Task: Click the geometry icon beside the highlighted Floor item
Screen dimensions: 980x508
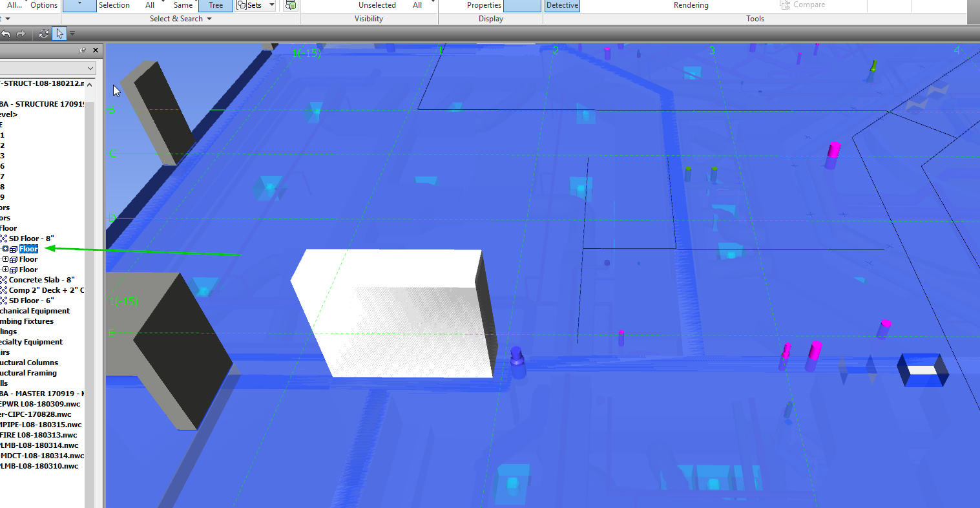Action: pos(14,249)
